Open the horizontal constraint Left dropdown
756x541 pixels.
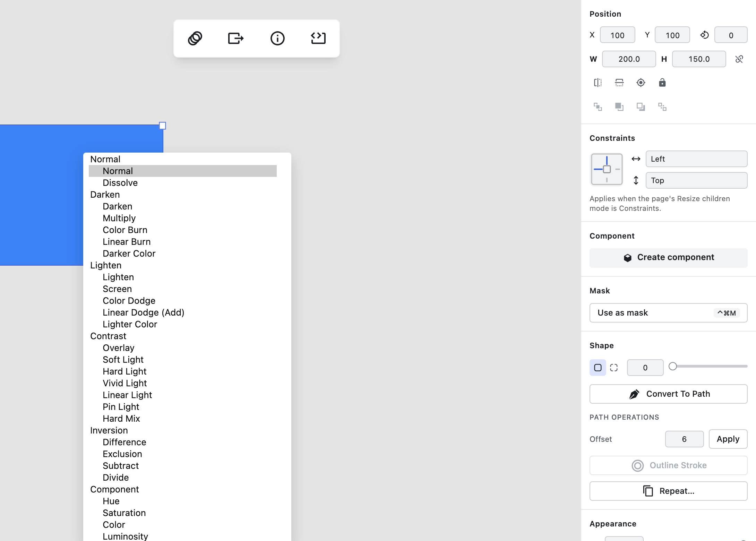(x=696, y=159)
